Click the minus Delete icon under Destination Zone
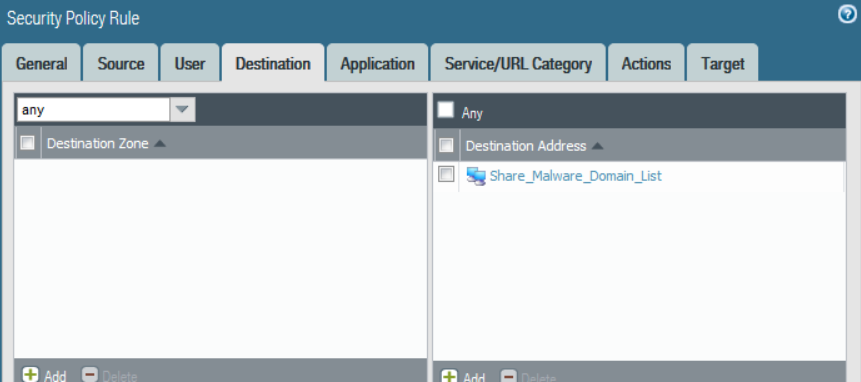 click(x=90, y=374)
